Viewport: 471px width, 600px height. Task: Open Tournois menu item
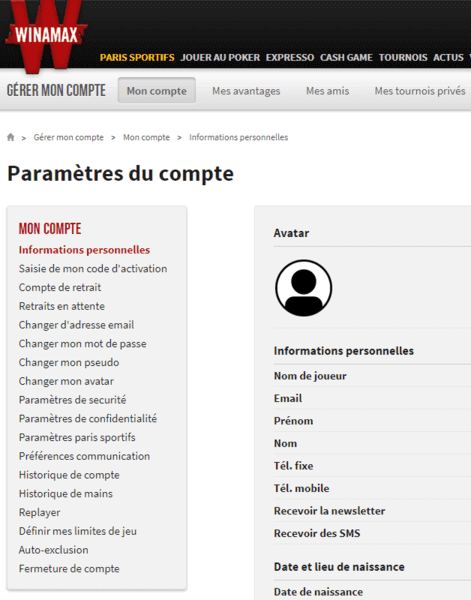(x=403, y=57)
